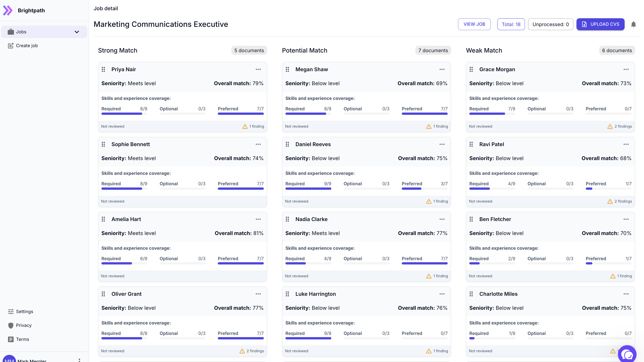This screenshot has width=644, height=362.
Task: Click the UPLOAD CVS button
Action: click(600, 24)
